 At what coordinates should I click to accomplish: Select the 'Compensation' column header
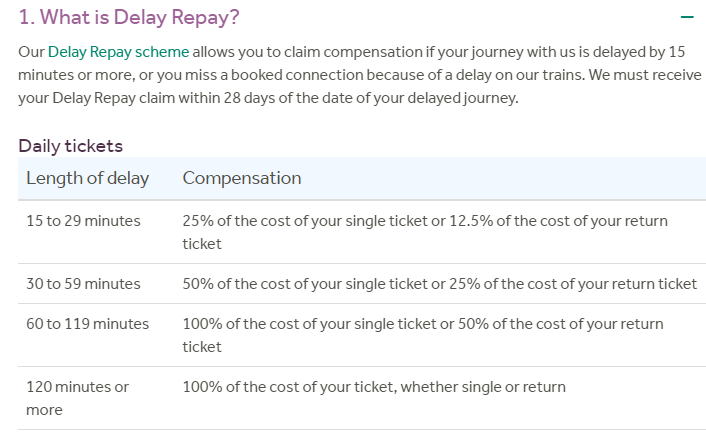241,178
